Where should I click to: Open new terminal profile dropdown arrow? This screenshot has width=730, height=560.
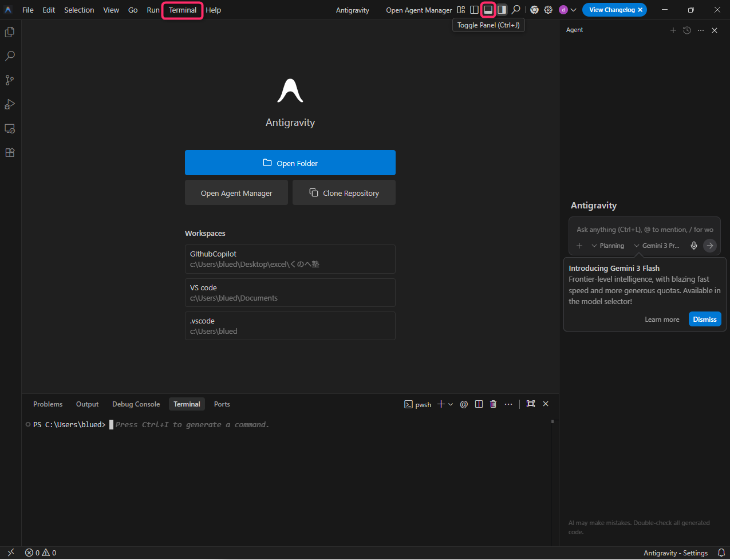click(451, 404)
